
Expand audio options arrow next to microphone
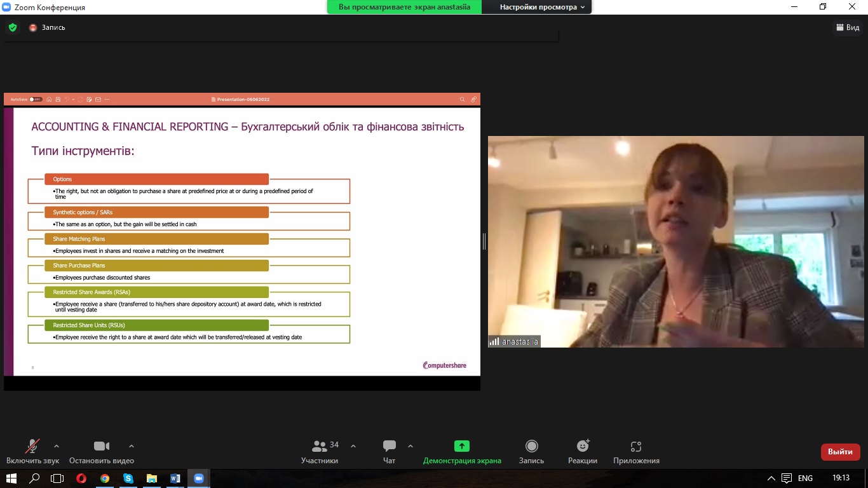(57, 446)
